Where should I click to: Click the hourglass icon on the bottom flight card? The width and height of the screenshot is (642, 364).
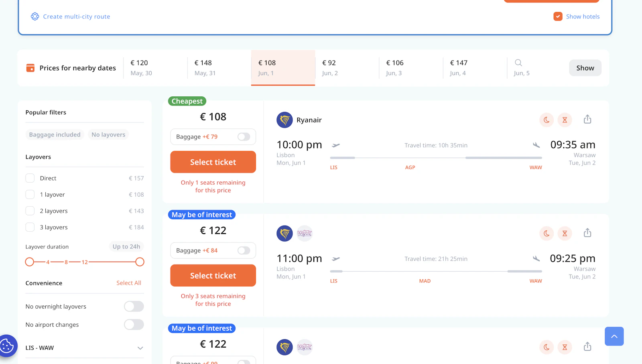(565, 347)
